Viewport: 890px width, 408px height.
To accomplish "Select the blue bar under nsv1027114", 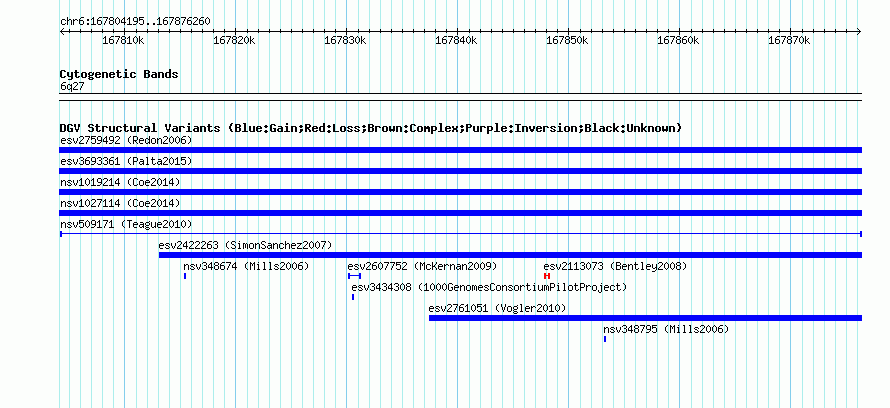I will (461, 213).
